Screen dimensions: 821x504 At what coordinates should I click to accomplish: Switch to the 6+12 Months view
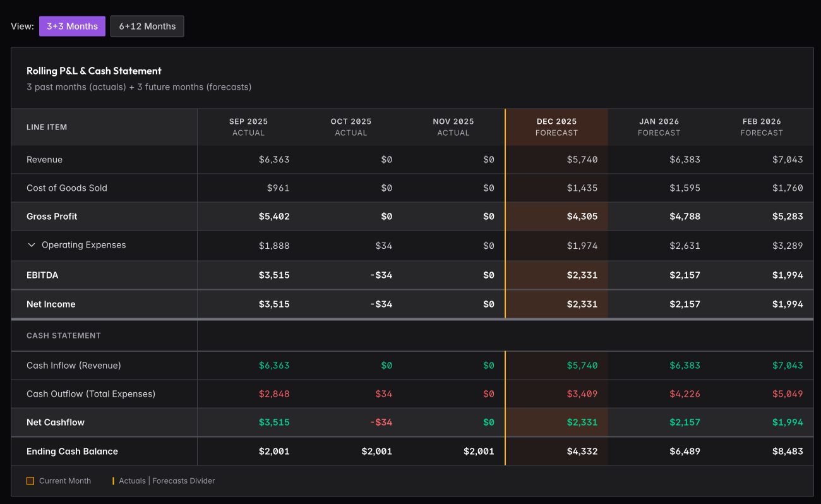pos(147,27)
